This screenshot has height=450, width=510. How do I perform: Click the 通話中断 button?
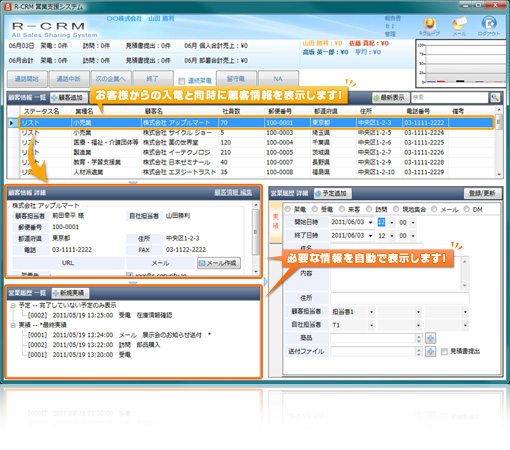(68, 79)
